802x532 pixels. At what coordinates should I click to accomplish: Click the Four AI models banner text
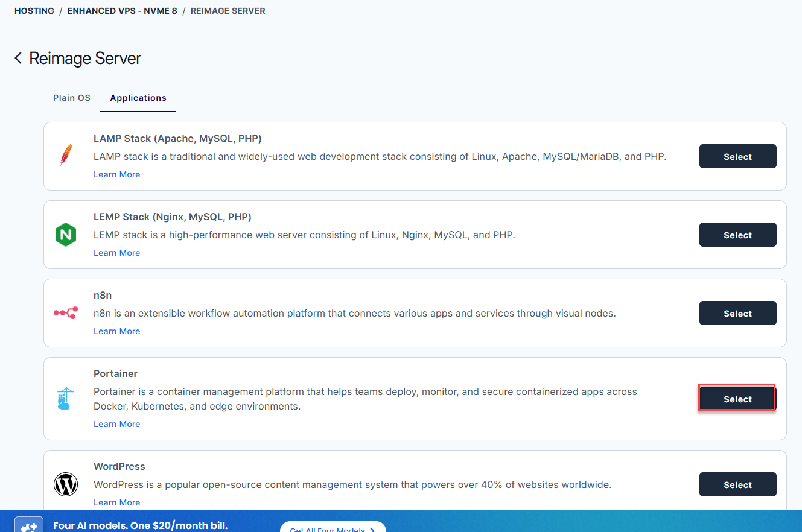[141, 525]
